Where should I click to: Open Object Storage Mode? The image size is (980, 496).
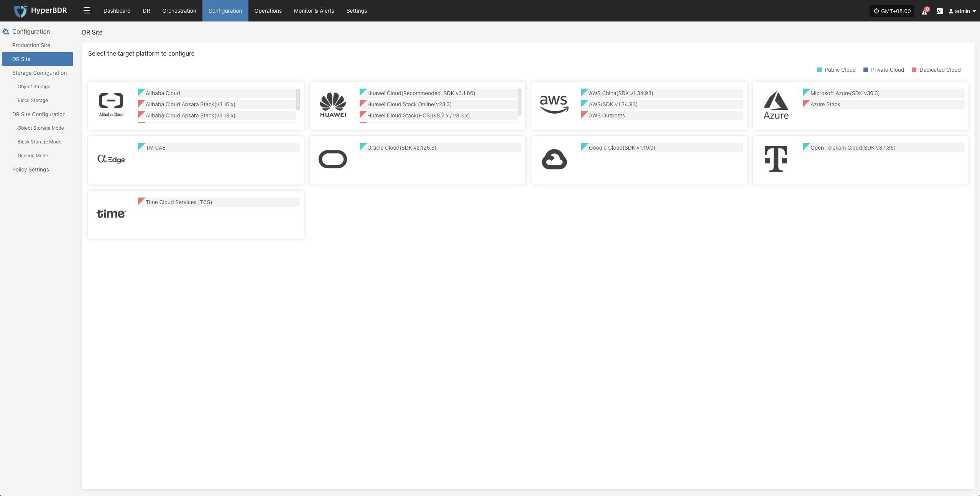point(38,128)
